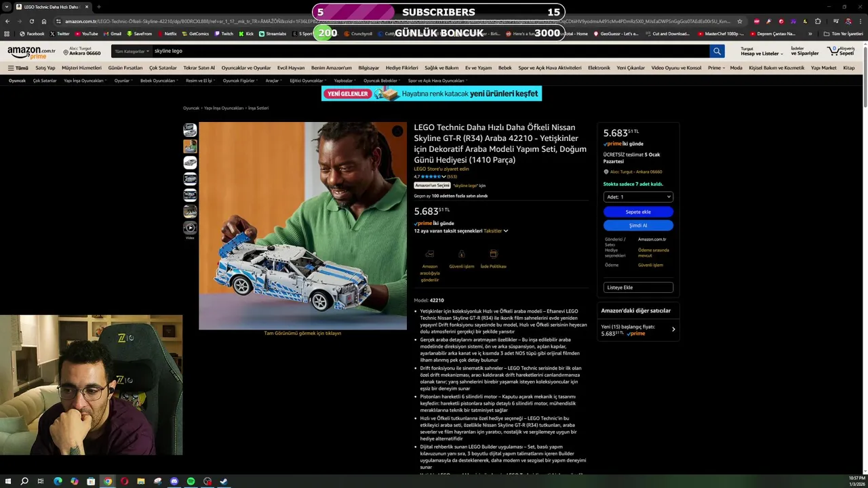Open the Copilot icon in the taskbar

[74, 481]
